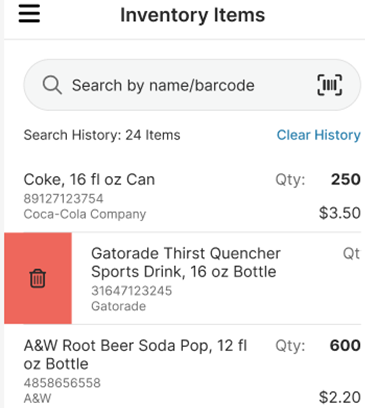Delete Gatorade item with trash icon
Image resolution: width=365 pixels, height=408 pixels.
(x=38, y=278)
